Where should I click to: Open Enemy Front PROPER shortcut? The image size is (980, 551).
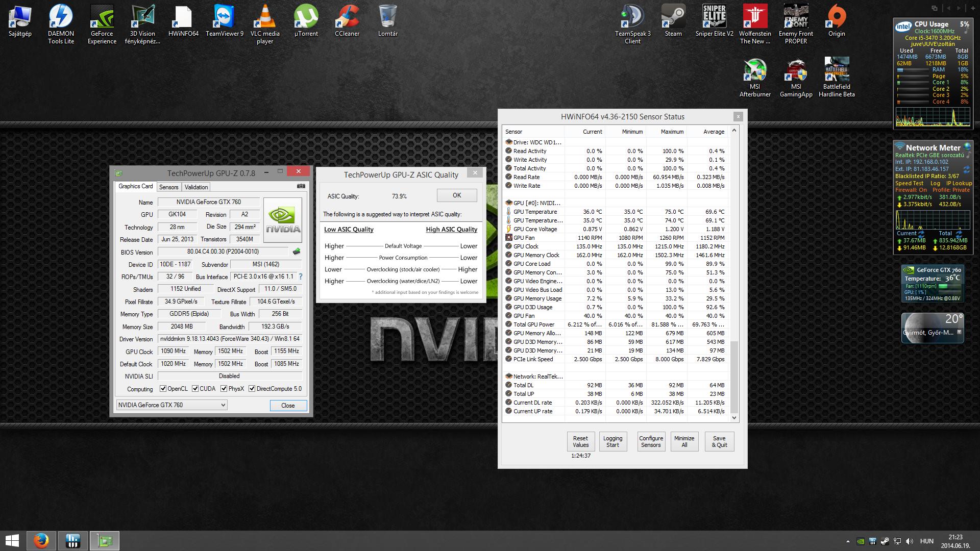tap(796, 24)
